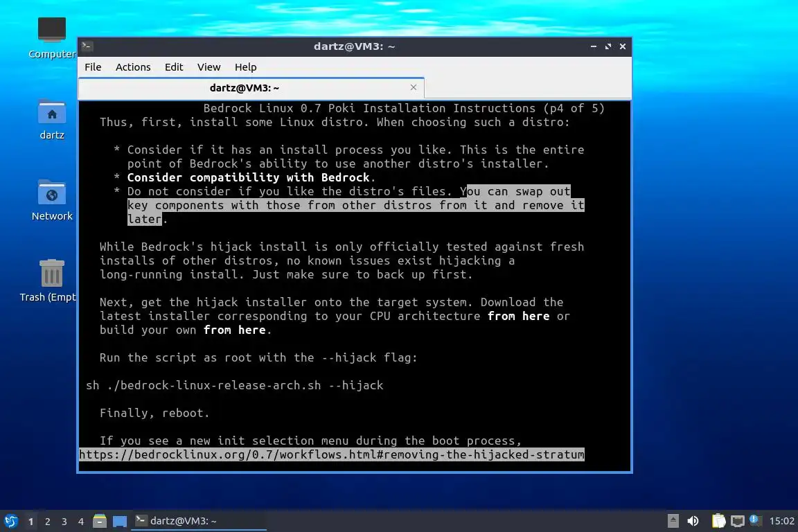Viewport: 798px width, 532px height.
Task: Open the application menu in taskbar
Action: [11, 521]
